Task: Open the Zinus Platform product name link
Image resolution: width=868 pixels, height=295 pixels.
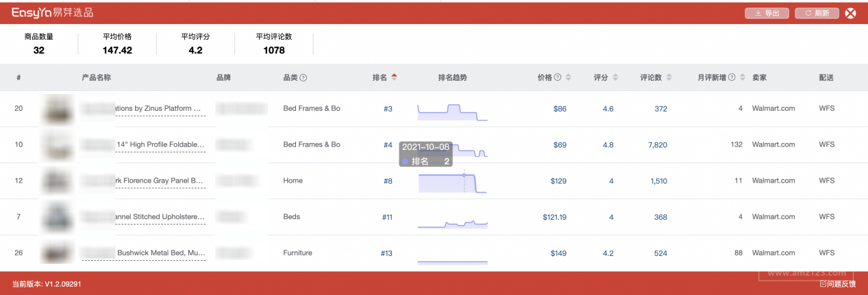Action: [x=143, y=109]
